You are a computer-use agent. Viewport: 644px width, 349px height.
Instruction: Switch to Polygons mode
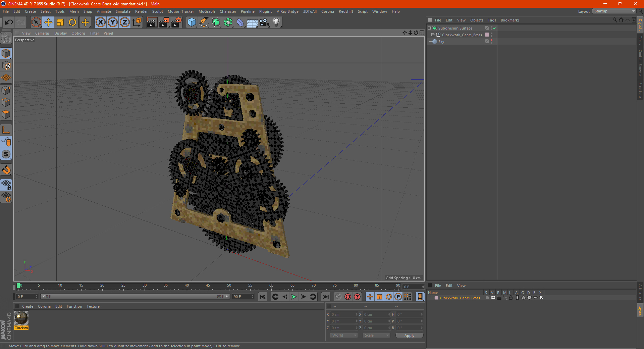click(6, 114)
